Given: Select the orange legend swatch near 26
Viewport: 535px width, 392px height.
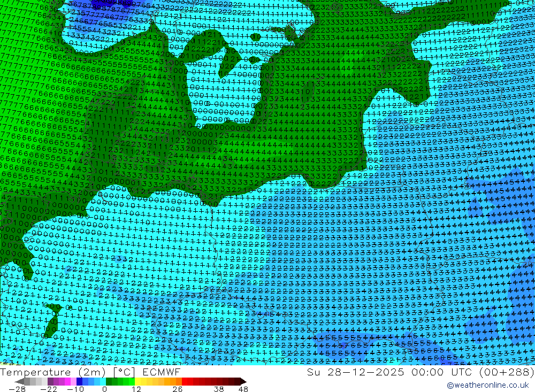Looking at the screenshot, I should (179, 381).
